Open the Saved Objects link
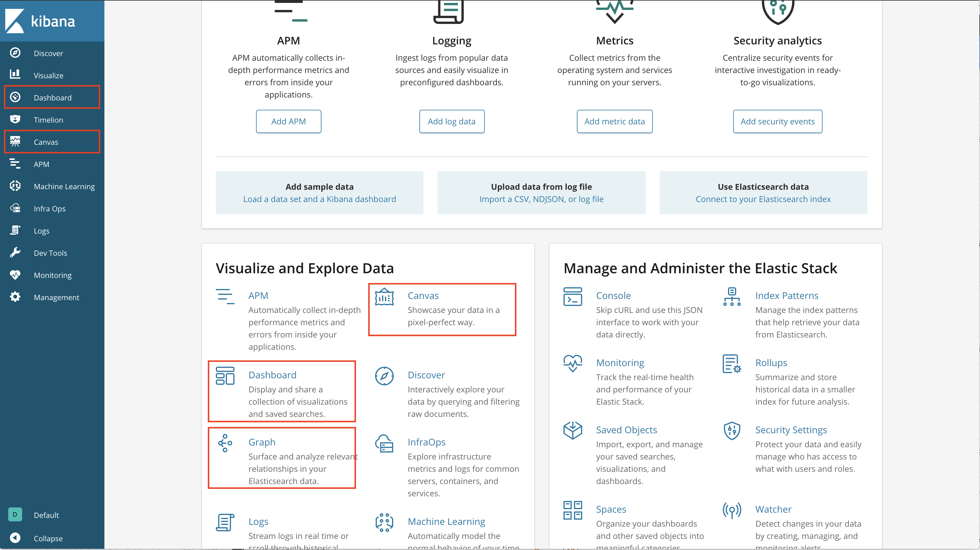The image size is (980, 550). (626, 430)
